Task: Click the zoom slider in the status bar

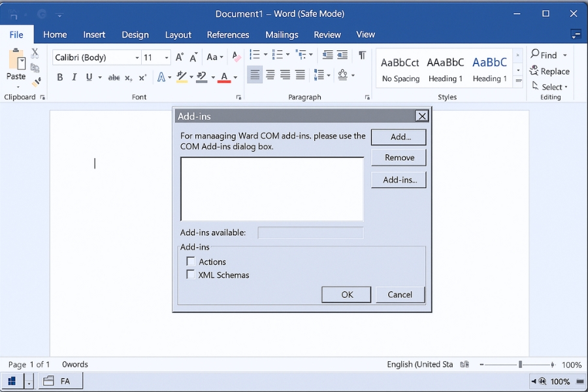Action: [x=520, y=365]
